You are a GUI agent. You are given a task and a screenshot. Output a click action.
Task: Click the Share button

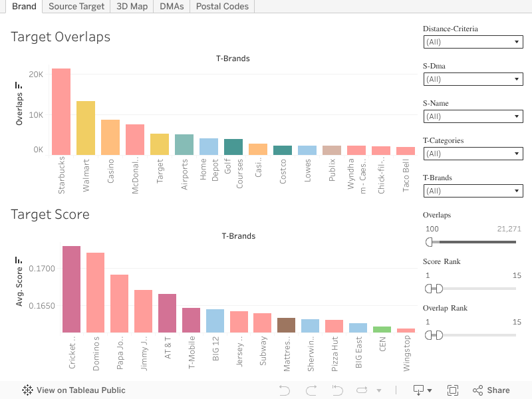point(491,390)
